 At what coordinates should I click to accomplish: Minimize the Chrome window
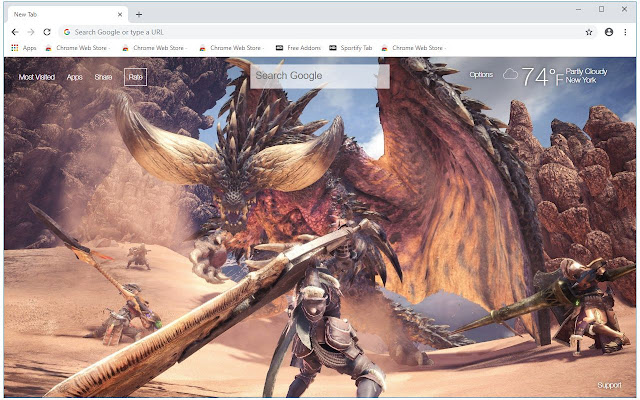578,9
